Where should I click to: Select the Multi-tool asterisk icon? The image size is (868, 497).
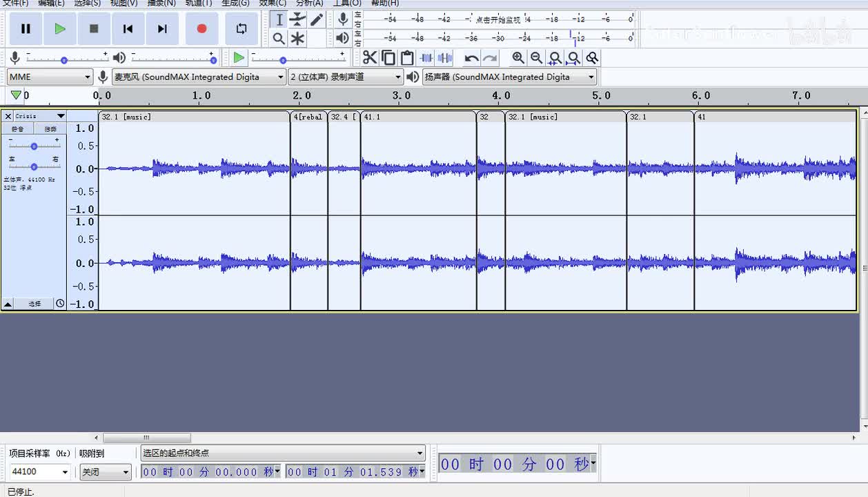point(297,39)
